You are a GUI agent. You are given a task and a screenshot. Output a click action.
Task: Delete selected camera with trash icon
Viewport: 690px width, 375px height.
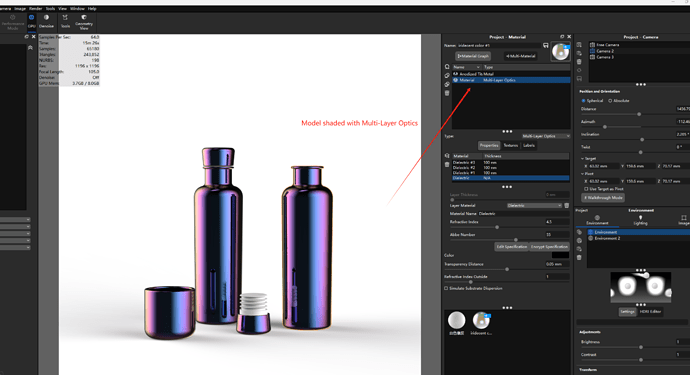(x=579, y=62)
